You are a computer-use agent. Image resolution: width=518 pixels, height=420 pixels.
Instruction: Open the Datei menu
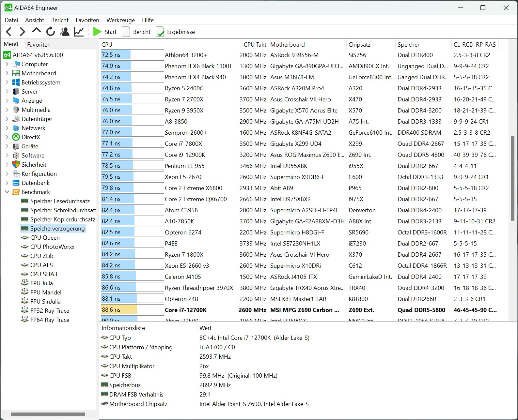click(11, 20)
